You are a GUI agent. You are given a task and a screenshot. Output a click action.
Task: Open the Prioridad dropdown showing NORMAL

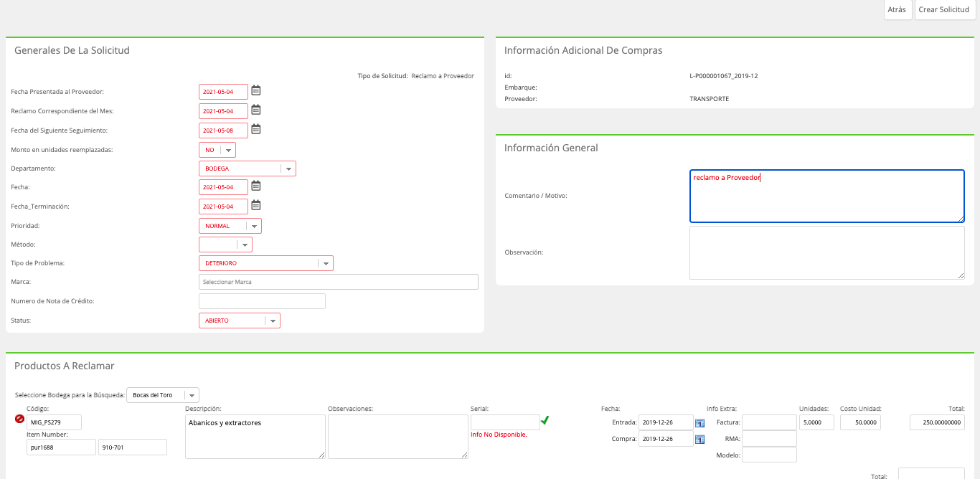230,226
